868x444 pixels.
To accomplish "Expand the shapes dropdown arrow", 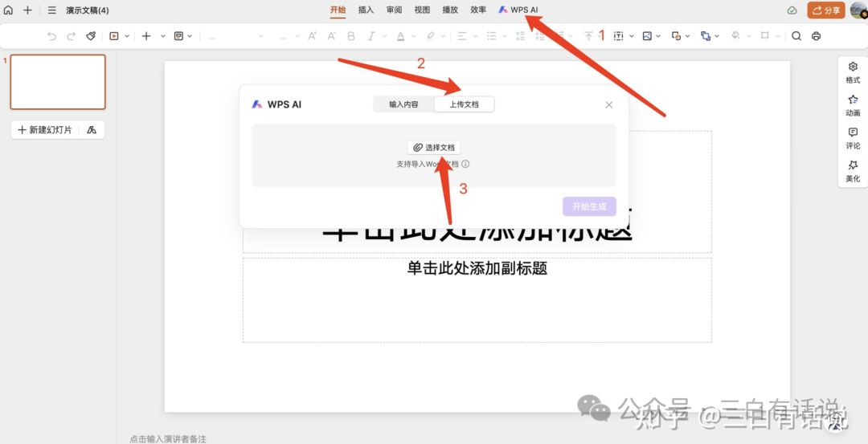I will coord(687,36).
